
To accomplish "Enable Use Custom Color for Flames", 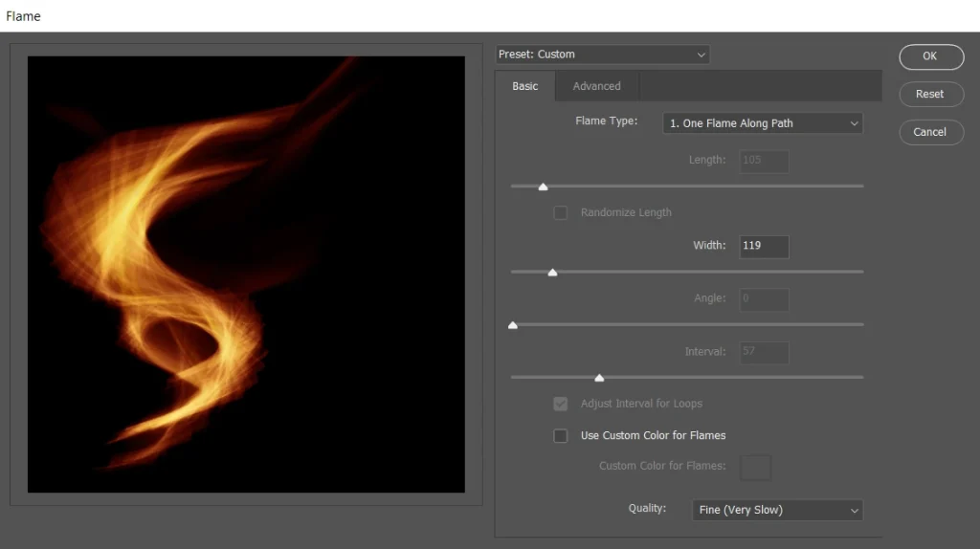I will coord(561,436).
